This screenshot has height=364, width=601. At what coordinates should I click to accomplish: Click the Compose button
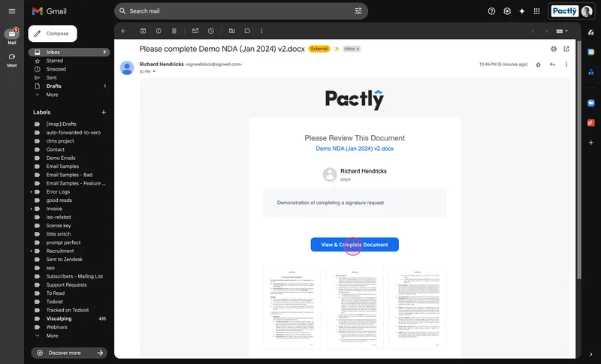click(53, 34)
